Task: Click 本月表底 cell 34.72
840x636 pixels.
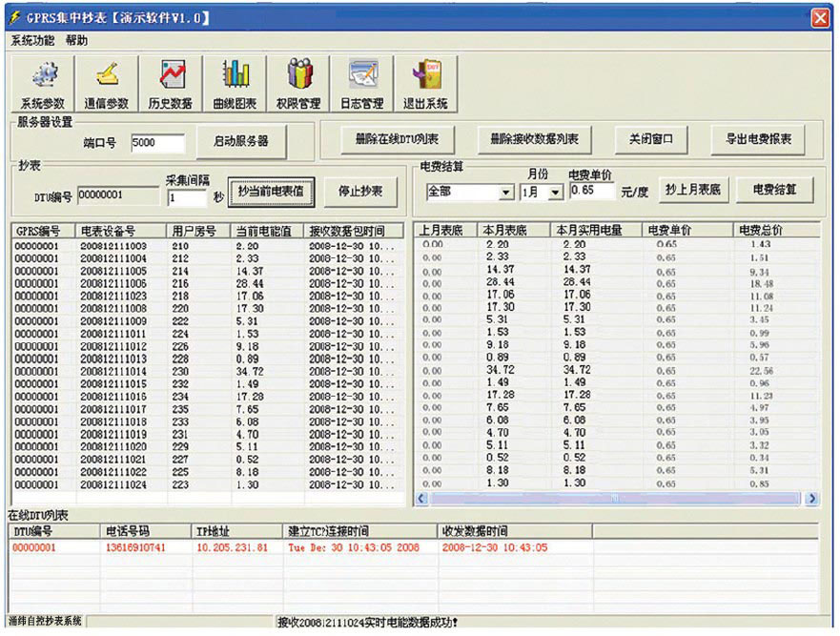Action: click(501, 370)
